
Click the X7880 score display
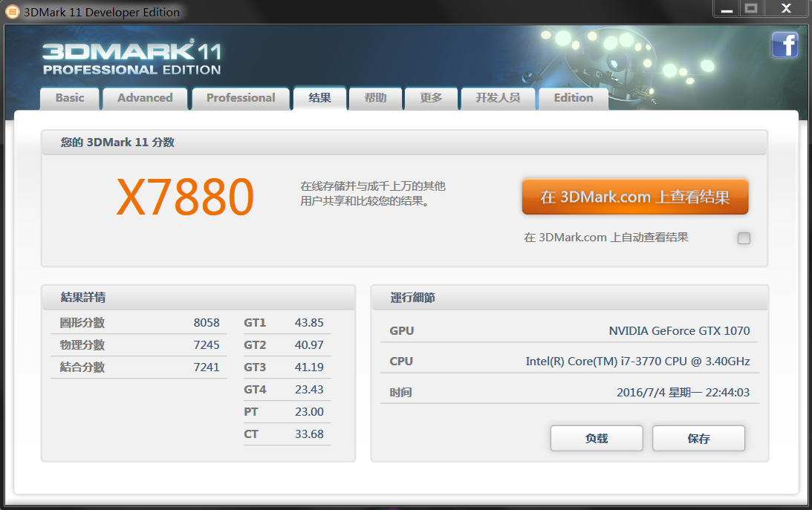(185, 196)
